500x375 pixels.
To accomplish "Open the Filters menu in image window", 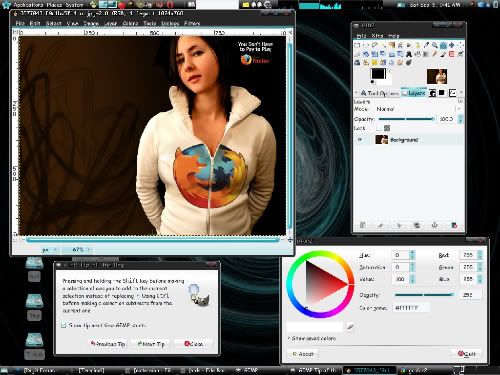I will pos(192,23).
